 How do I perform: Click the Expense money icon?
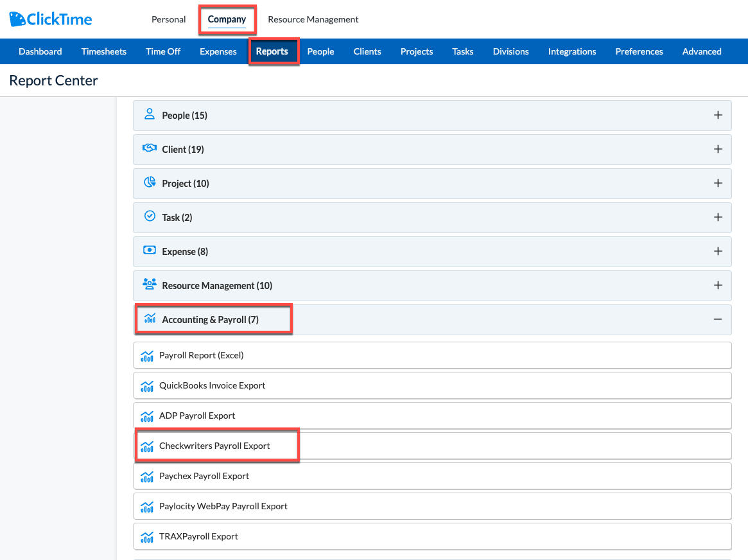pyautogui.click(x=150, y=250)
